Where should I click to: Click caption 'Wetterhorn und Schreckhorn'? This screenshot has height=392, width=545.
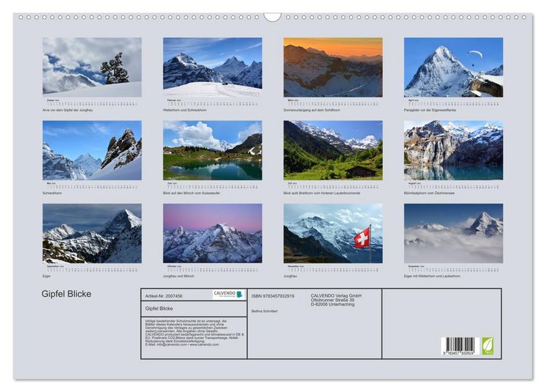pos(185,110)
